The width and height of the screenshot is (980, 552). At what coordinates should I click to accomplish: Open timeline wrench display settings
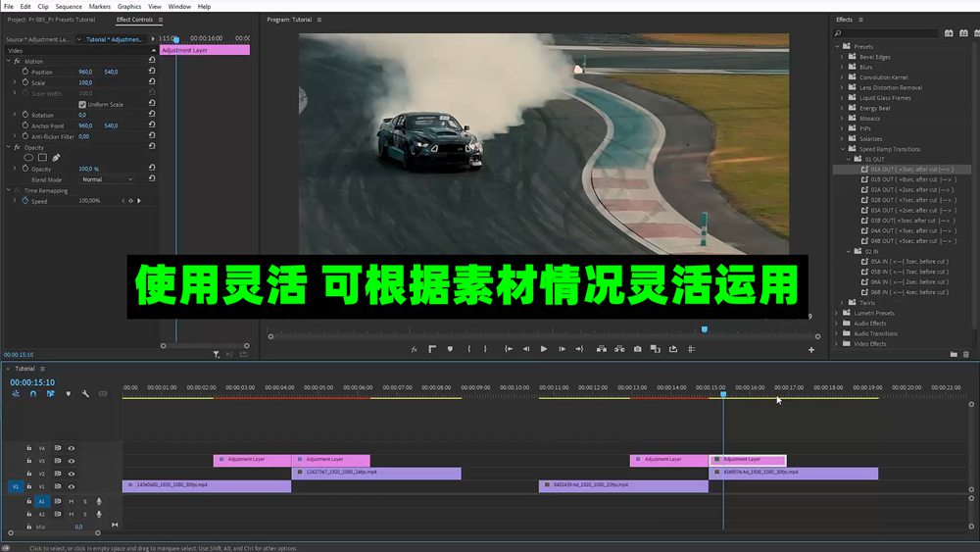(85, 394)
